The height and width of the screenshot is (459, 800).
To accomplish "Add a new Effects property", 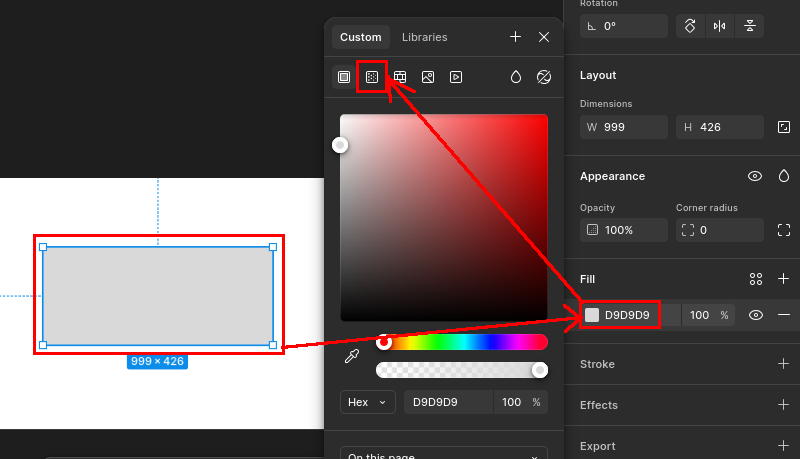I will 784,405.
